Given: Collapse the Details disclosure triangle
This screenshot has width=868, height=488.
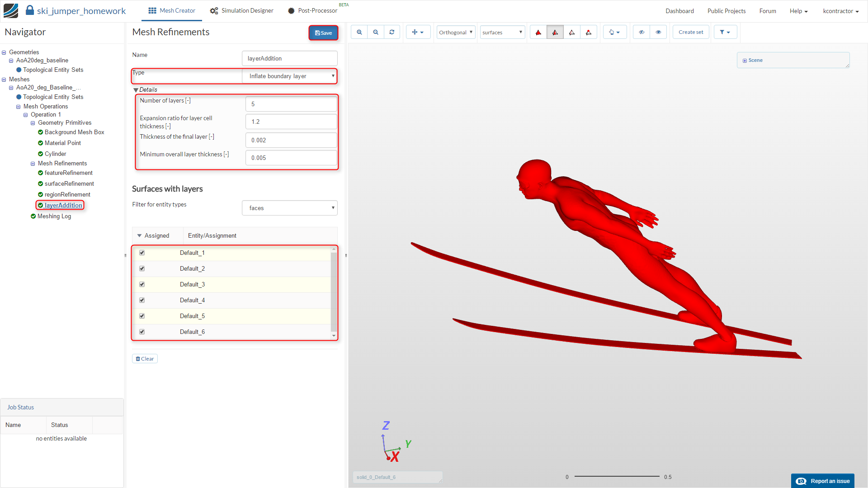Looking at the screenshot, I should point(136,90).
